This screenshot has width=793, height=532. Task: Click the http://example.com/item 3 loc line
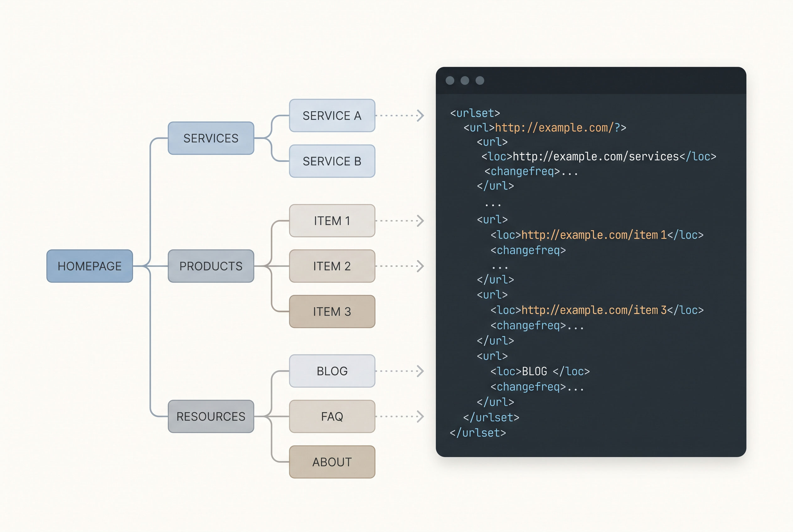(597, 310)
